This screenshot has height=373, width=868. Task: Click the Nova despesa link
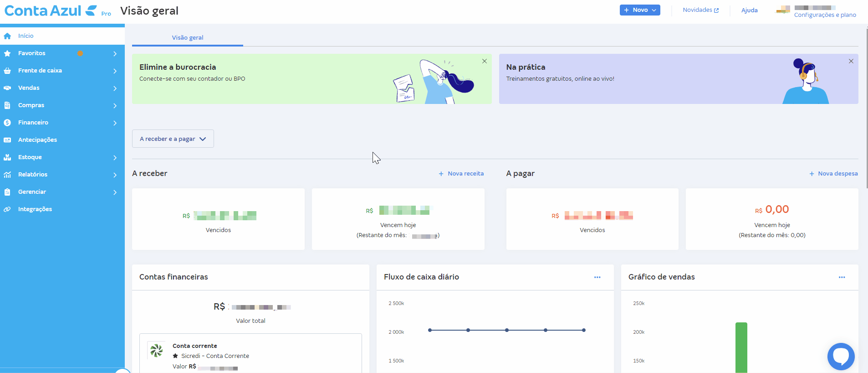coord(833,174)
